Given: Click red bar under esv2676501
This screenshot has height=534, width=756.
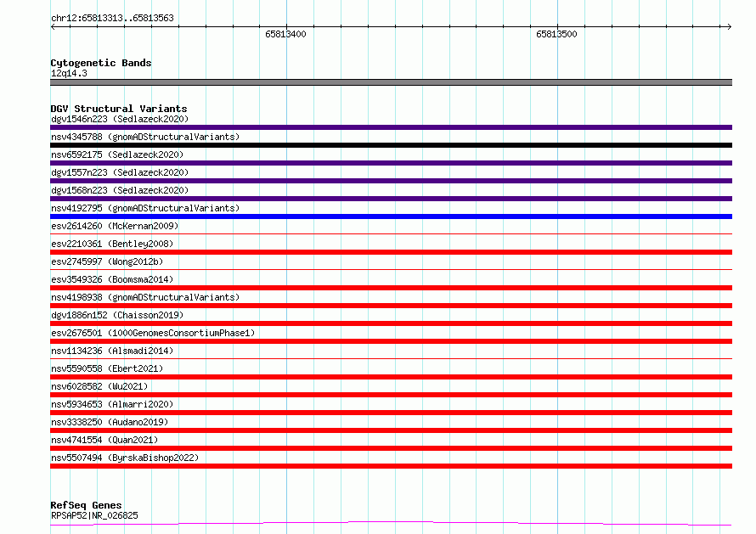Looking at the screenshot, I should 391,341.
